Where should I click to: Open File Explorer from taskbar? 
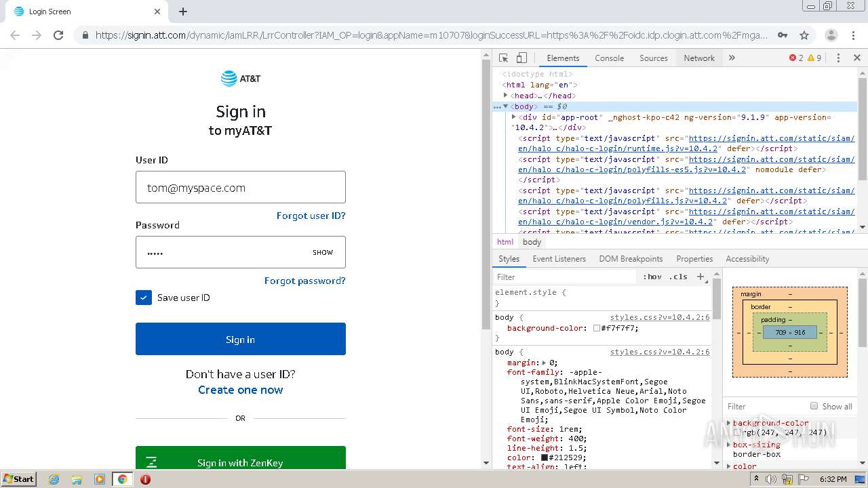[x=77, y=479]
